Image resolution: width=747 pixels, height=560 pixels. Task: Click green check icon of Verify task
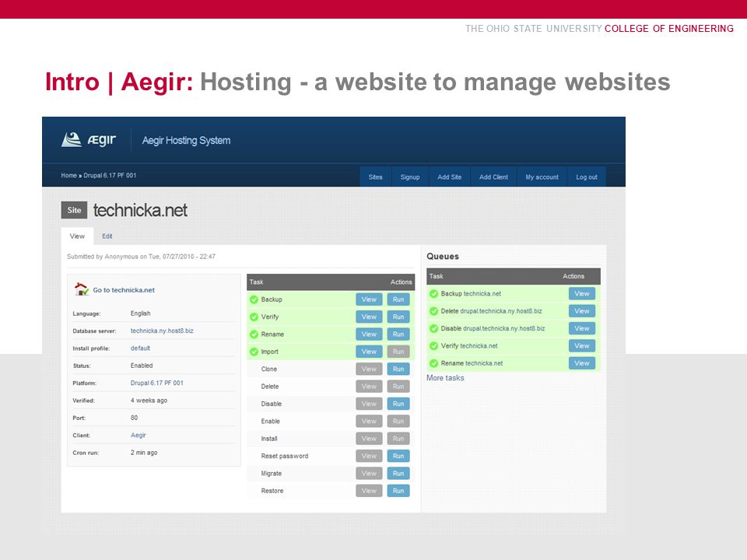254,317
